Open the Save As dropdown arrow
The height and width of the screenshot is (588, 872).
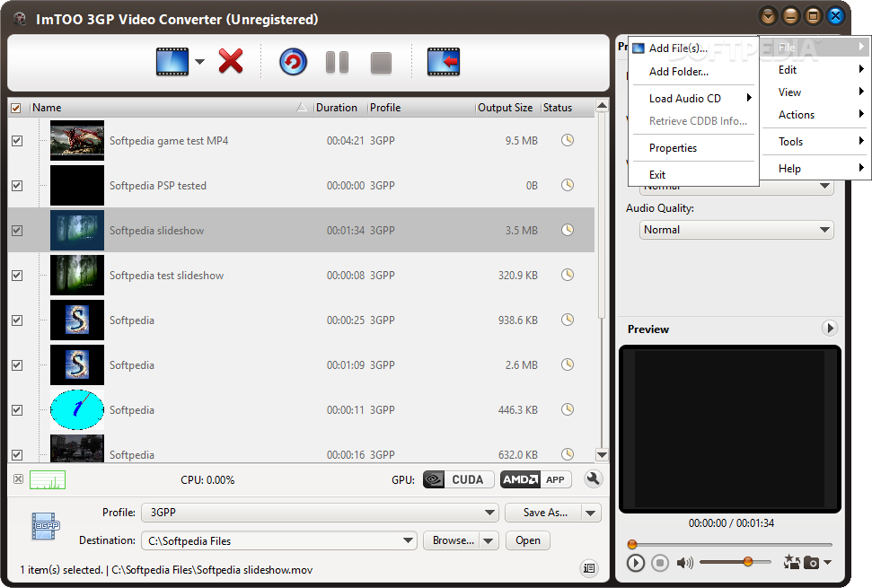tap(591, 513)
